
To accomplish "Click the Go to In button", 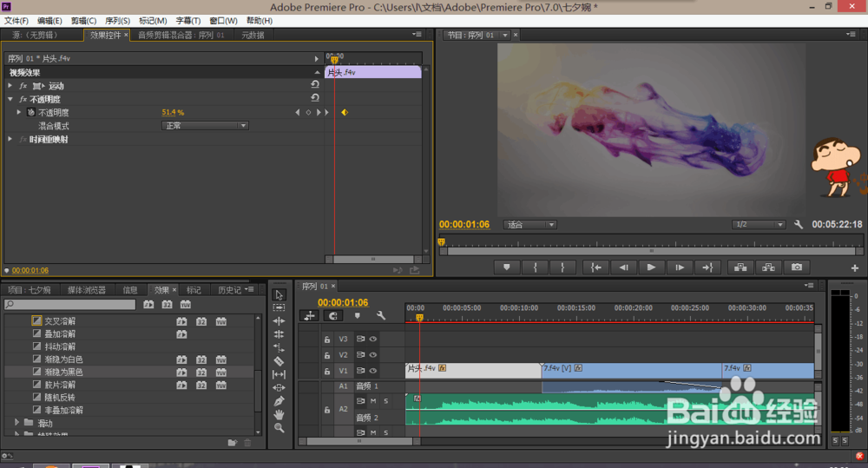I will point(595,267).
